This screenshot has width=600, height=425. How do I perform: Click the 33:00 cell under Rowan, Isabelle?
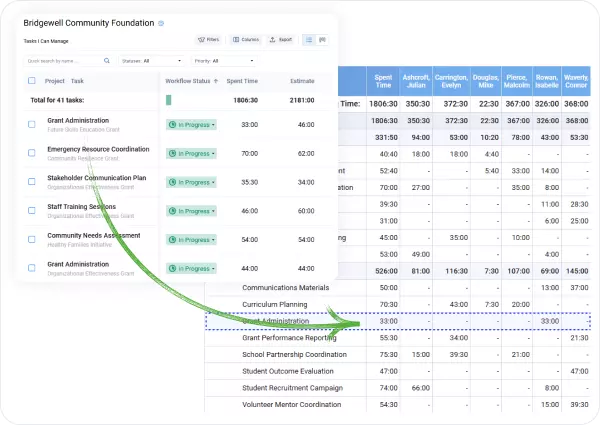(549, 321)
